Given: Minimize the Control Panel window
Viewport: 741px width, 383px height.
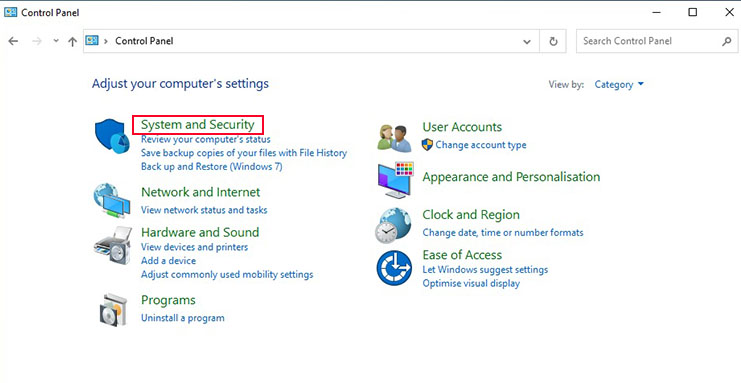Looking at the screenshot, I should coord(656,12).
